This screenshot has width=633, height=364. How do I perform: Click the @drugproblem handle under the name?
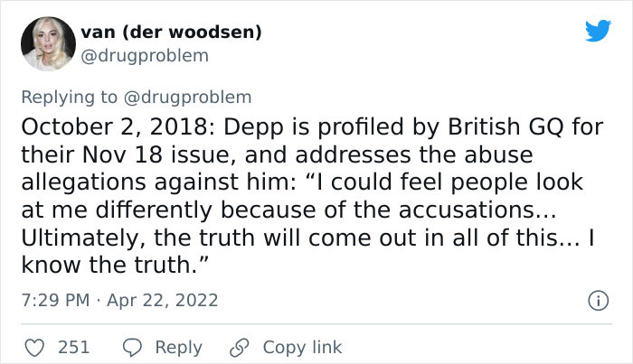(145, 56)
